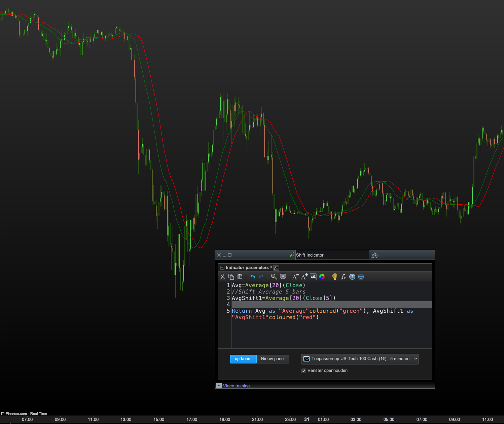This screenshot has width=504, height=424.
Task: Click the AA font style icon
Action: tap(313, 277)
